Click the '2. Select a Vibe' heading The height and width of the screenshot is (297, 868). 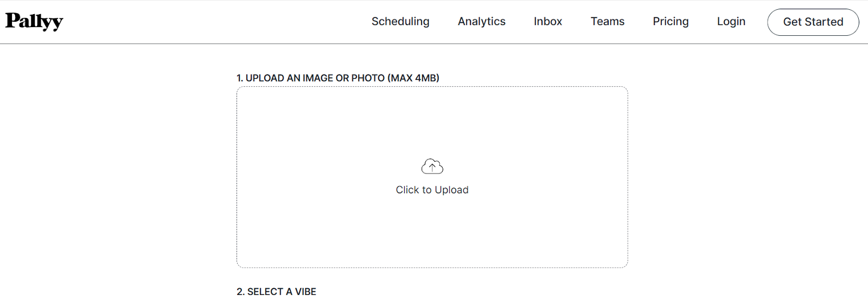pos(276,292)
